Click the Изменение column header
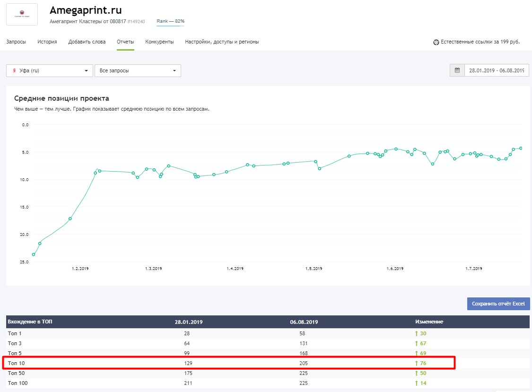This screenshot has height=392, width=532. (429, 322)
